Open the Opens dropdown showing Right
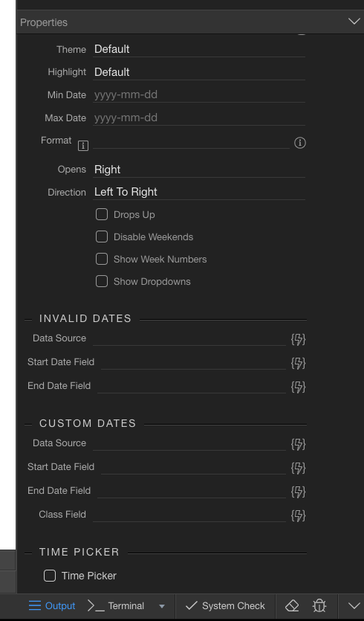The height and width of the screenshot is (621, 364). pos(199,170)
